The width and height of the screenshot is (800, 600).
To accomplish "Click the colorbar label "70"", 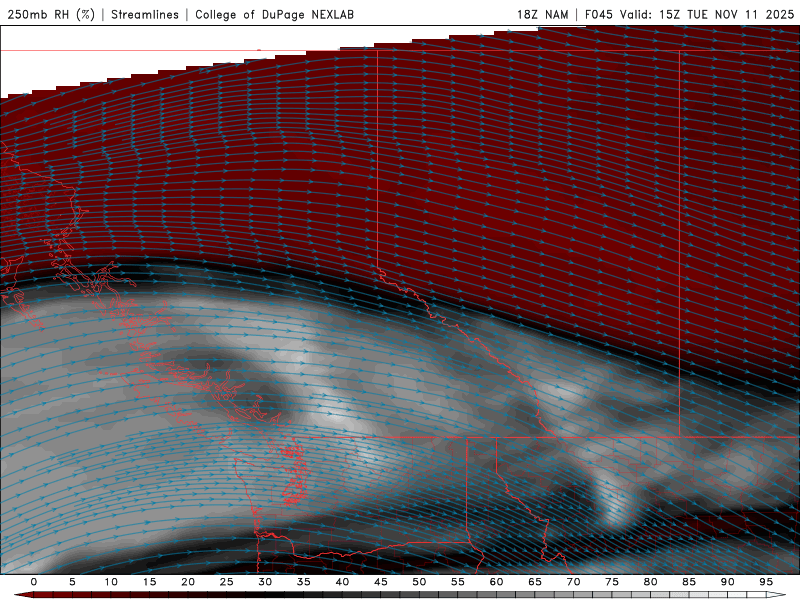I will 573,582.
